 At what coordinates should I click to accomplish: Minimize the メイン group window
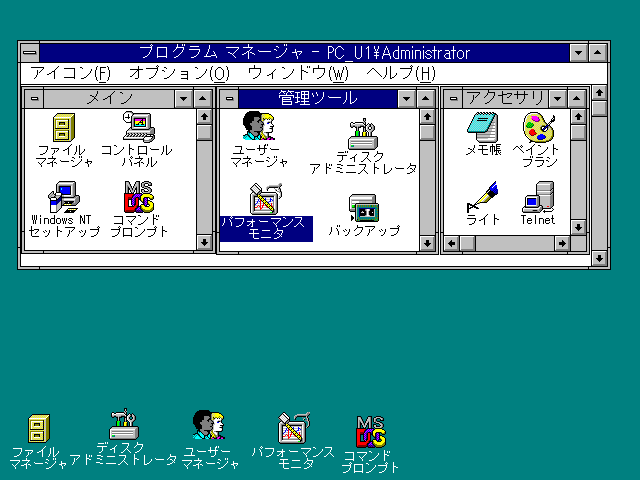pos(184,98)
